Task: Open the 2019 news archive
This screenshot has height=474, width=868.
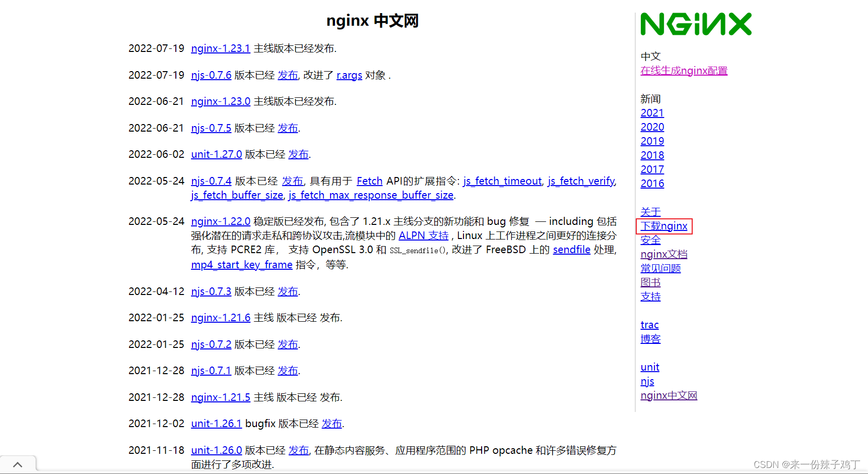Action: [652, 141]
